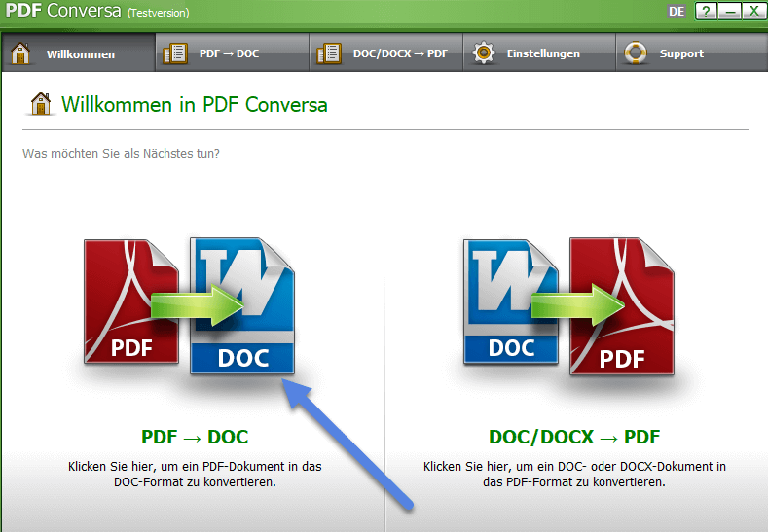Close the PDF Conversa window

click(753, 12)
